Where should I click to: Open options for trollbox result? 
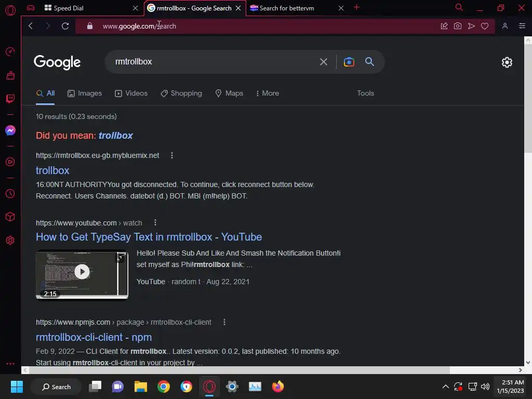click(171, 155)
